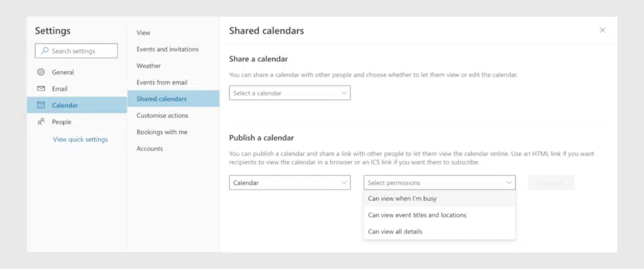Collapse the Select permissions dropdown
Viewport: 644px width, 269px height.
click(440, 183)
